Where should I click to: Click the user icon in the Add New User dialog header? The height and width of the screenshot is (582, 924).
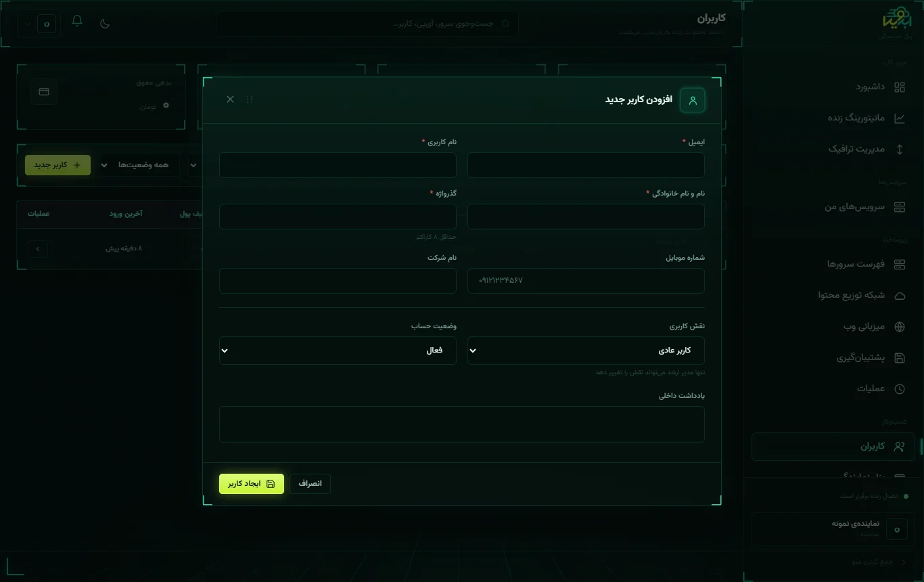[693, 100]
